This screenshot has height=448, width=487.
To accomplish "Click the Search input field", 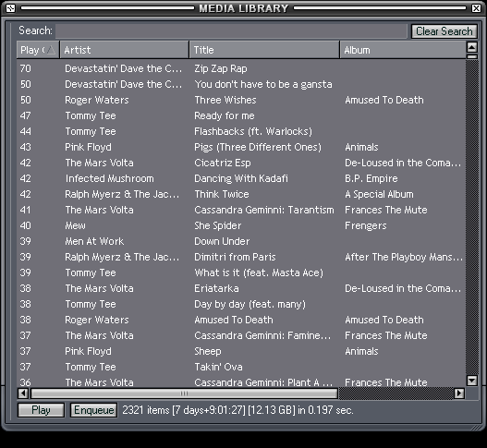I will (x=231, y=31).
